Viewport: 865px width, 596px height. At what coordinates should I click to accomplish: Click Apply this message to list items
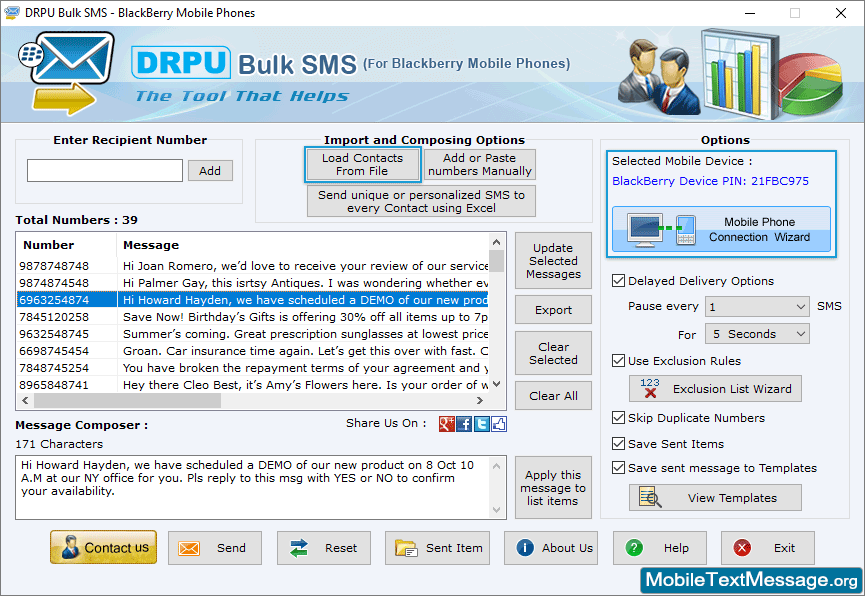553,488
